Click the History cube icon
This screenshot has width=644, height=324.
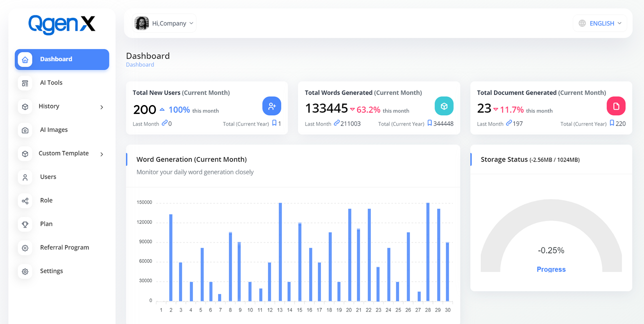(x=25, y=107)
